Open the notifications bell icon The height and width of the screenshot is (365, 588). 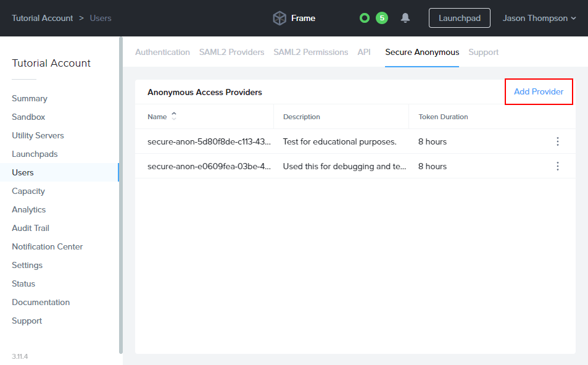[x=405, y=18]
